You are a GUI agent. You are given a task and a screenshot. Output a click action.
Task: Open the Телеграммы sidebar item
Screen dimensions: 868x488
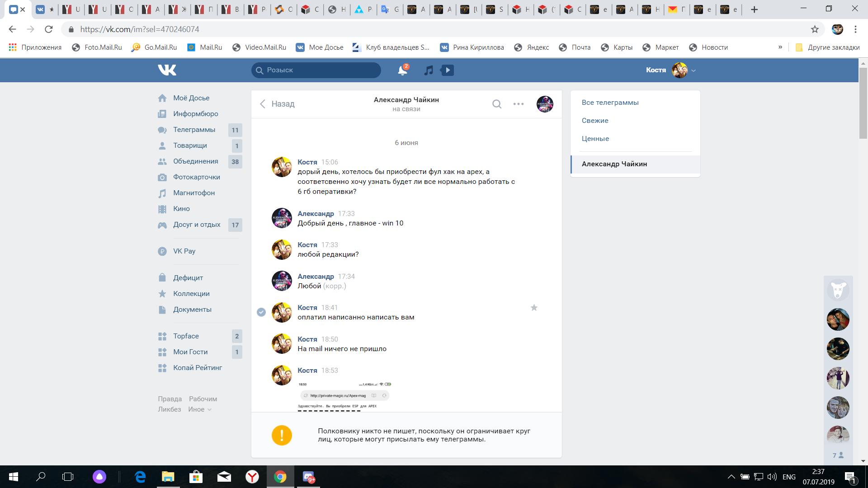coord(194,130)
